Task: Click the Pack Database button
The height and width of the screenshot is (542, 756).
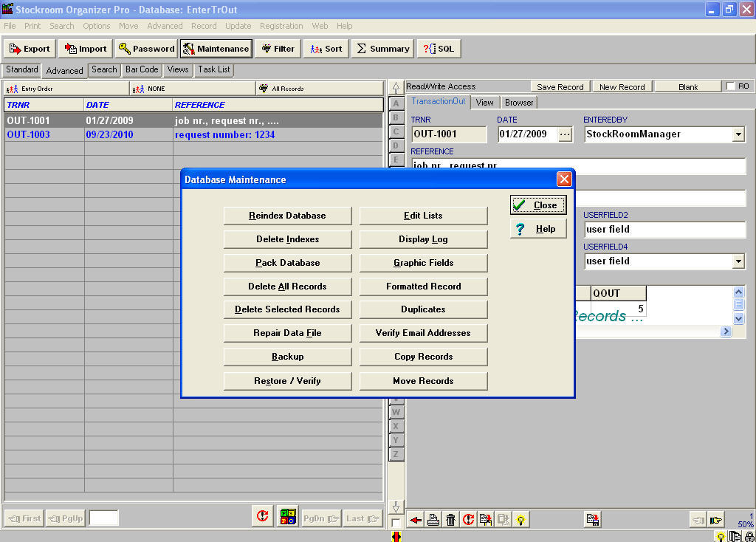Action: point(287,263)
